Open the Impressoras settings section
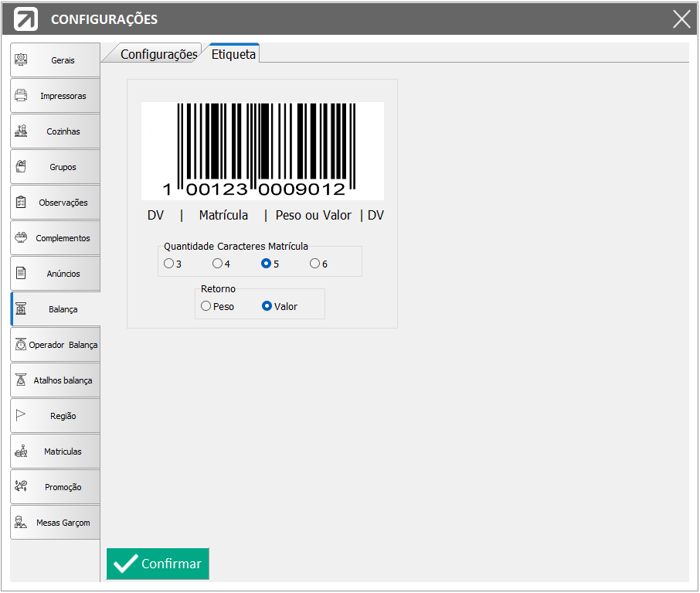This screenshot has width=700, height=593. point(56,96)
